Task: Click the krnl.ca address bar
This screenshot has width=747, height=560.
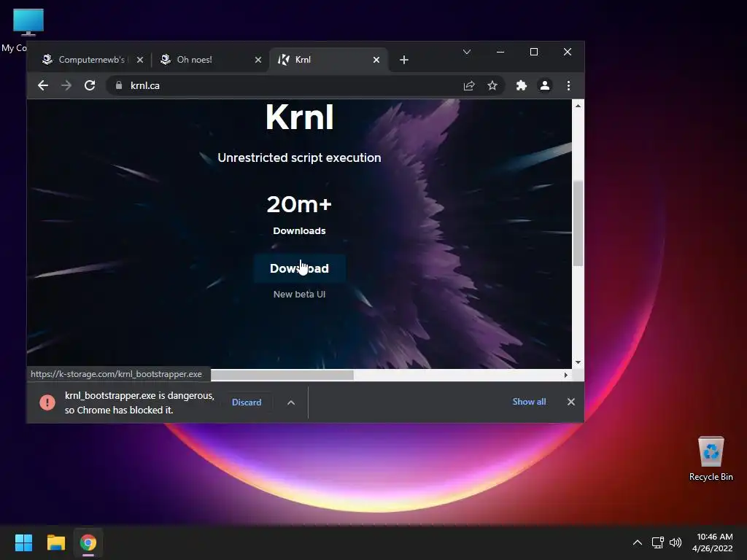Action: tap(286, 86)
